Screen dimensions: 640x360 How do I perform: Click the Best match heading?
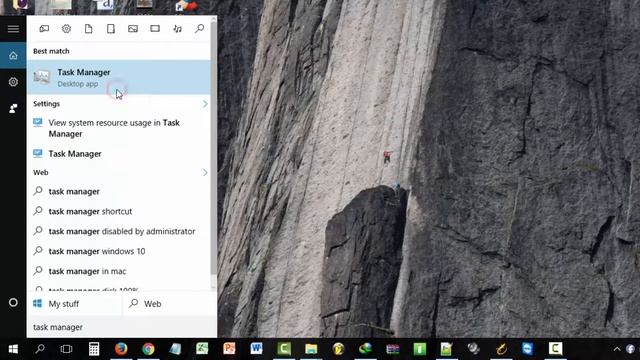tap(51, 51)
